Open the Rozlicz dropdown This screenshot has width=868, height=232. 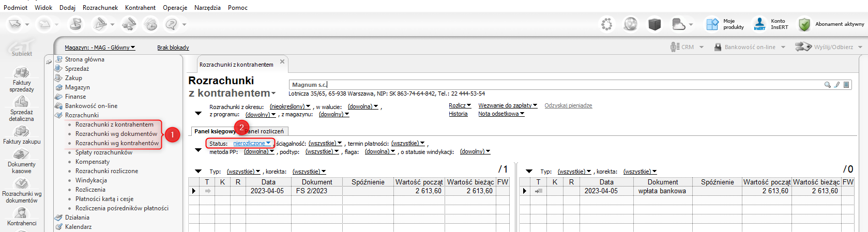tap(460, 105)
